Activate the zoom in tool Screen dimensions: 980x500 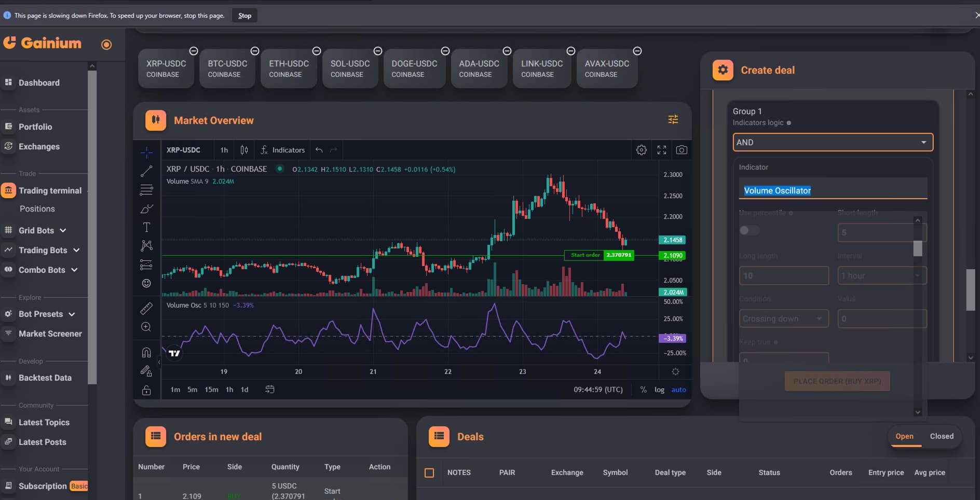(x=147, y=327)
